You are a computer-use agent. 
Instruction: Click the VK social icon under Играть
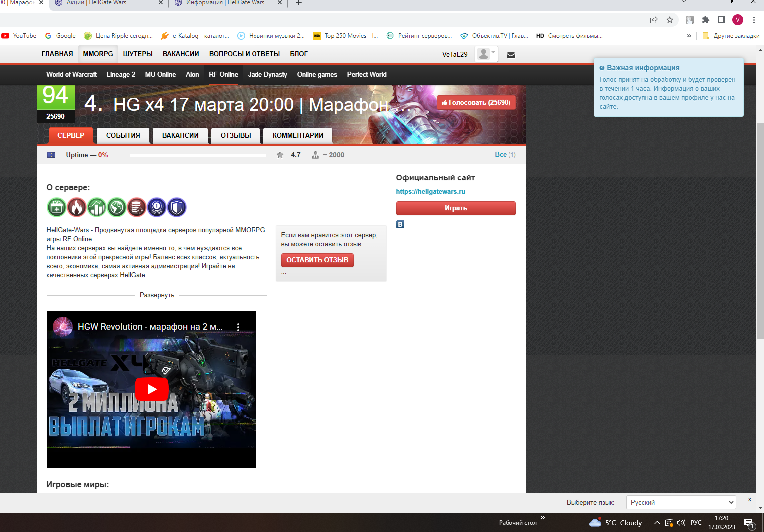[400, 224]
